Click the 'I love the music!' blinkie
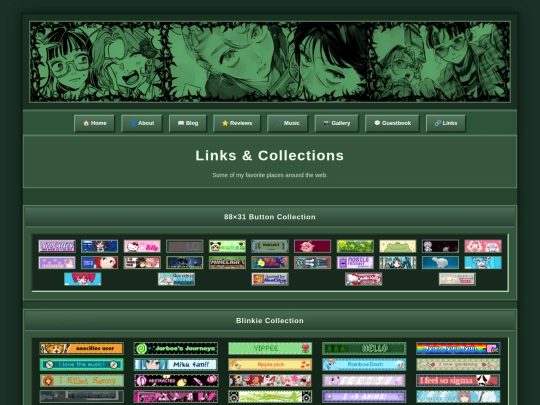540x405 pixels. tap(82, 364)
